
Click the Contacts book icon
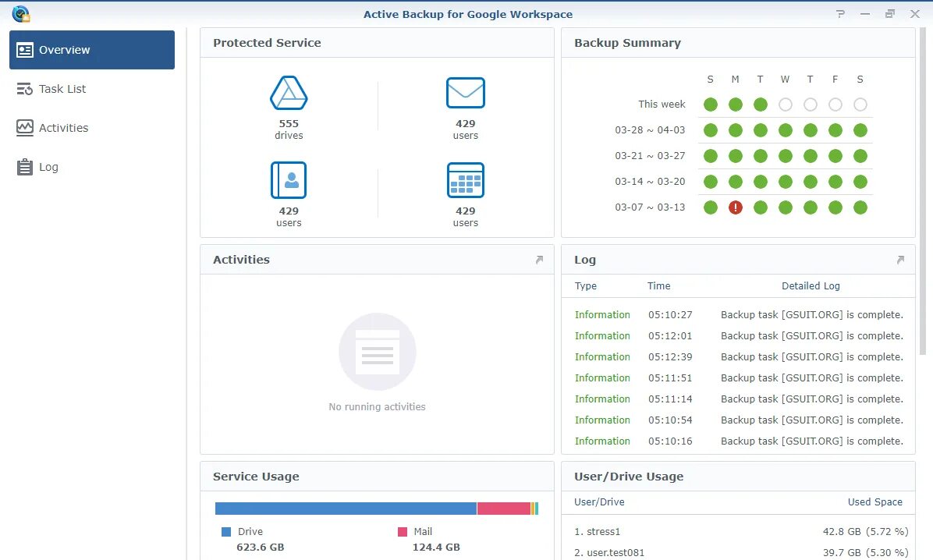coord(289,179)
